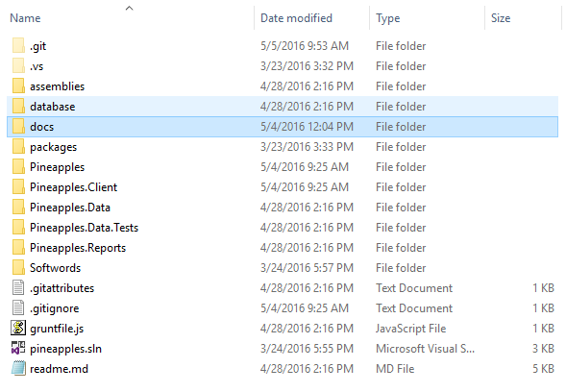Select the readme.md notepad file icon
The image size is (566, 392).
18,369
